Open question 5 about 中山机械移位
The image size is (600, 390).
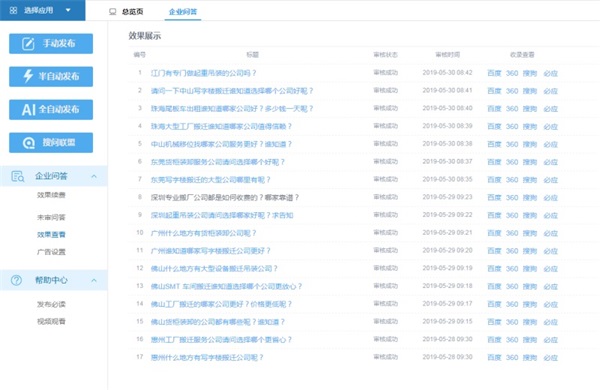tap(221, 144)
